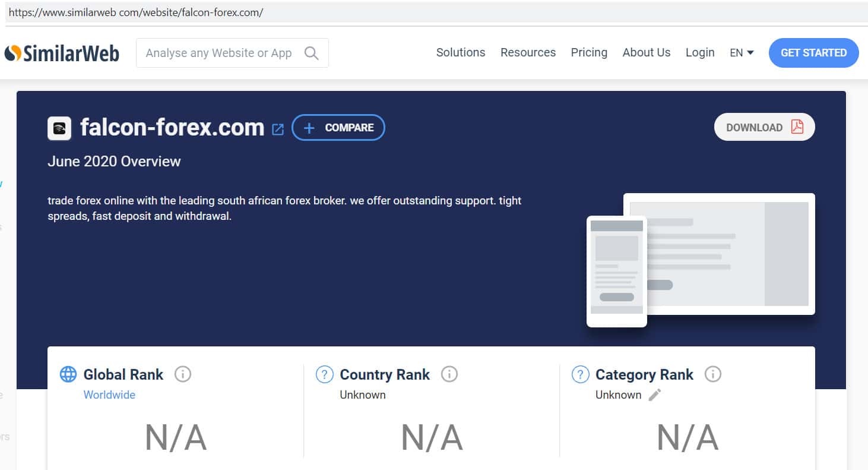This screenshot has width=868, height=470.
Task: Click the 'June 2020 Overview' text
Action: coord(114,162)
